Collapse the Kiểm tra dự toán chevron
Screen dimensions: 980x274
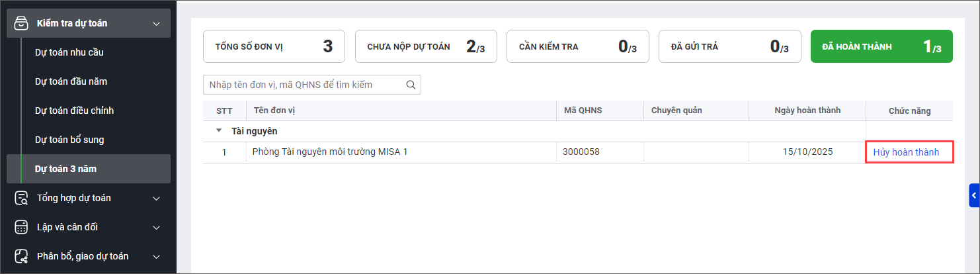point(157,24)
